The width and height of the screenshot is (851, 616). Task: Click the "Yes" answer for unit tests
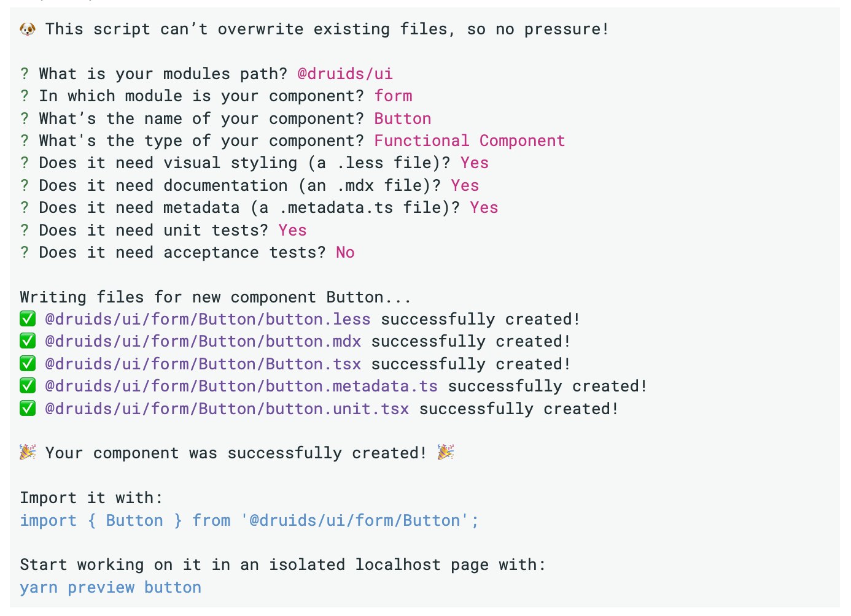292,230
